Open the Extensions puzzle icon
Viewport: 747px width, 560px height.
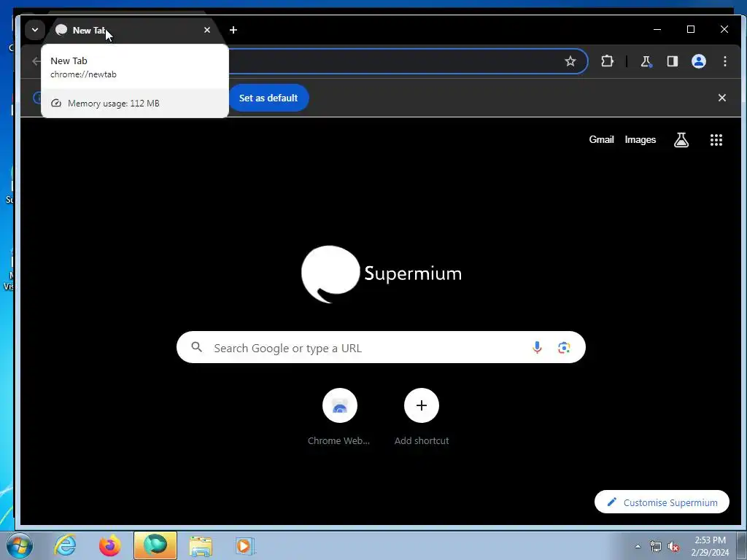[607, 61]
